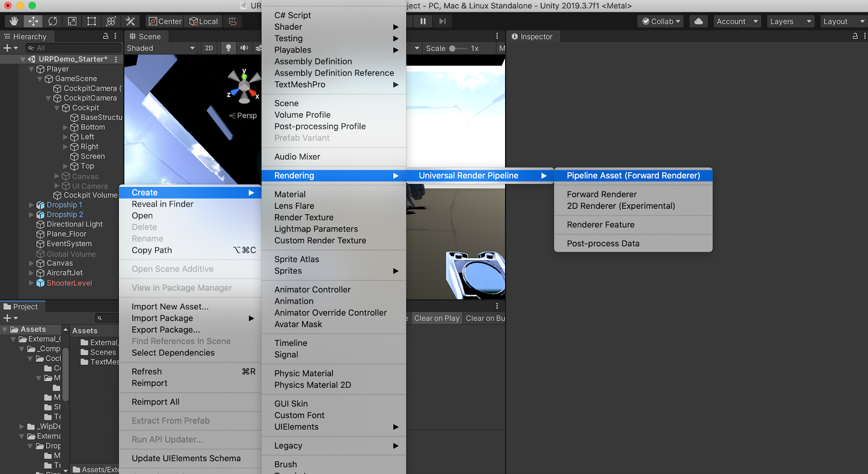
Task: Toggle Clear on Play
Action: tap(437, 318)
